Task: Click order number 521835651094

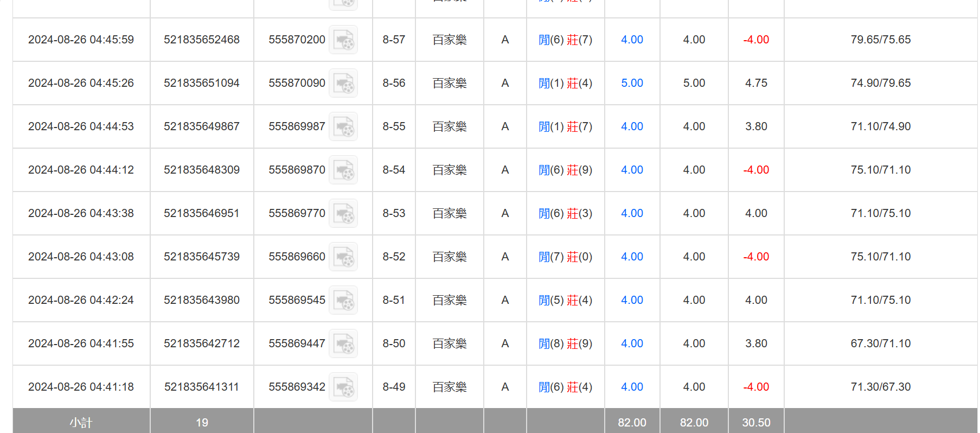Action: coord(202,83)
